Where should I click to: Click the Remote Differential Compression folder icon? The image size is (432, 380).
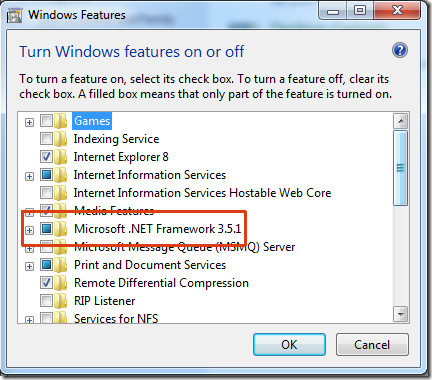(61, 283)
